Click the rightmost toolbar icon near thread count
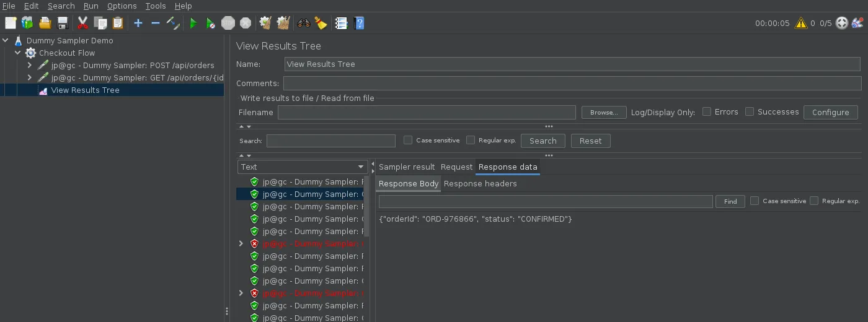Screen dimensions: 868x322 [x=857, y=23]
